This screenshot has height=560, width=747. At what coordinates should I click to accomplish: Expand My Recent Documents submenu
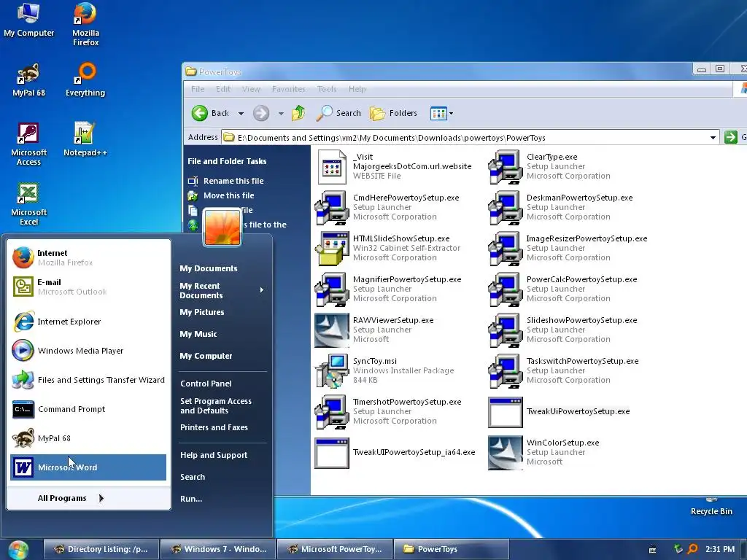[x=222, y=290]
